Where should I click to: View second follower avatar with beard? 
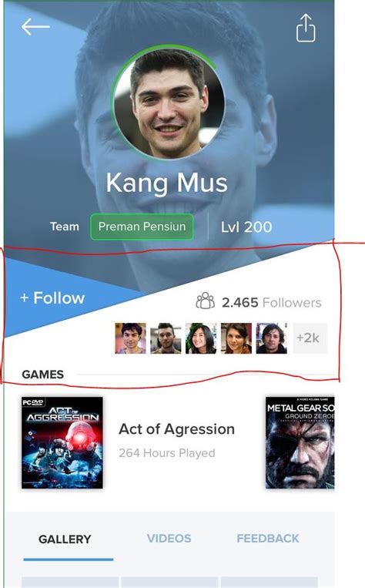click(166, 338)
